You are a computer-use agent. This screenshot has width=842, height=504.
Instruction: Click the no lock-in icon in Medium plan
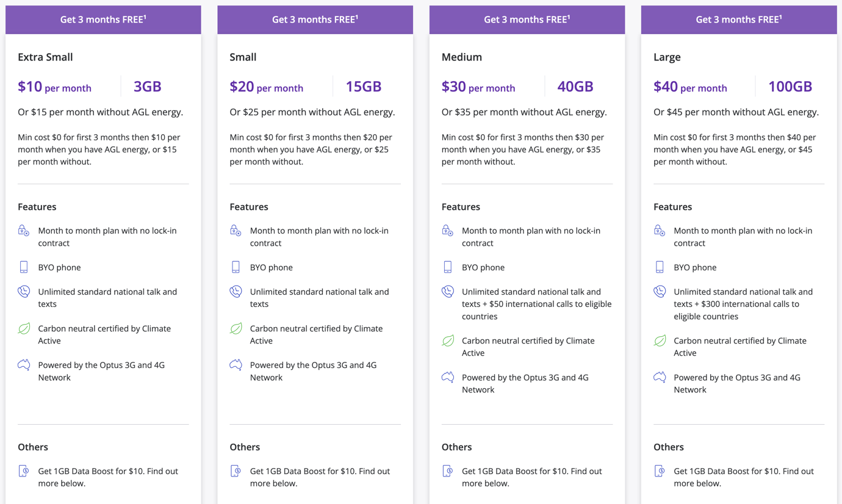pyautogui.click(x=448, y=231)
